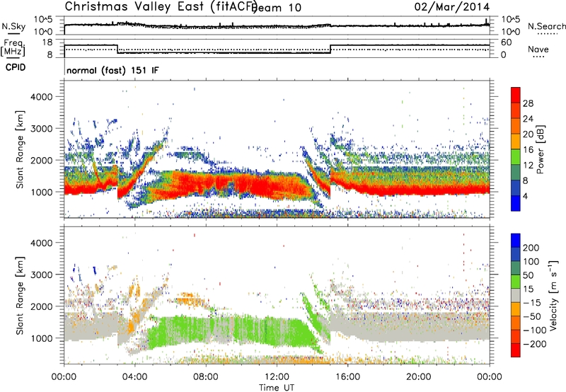Click the "28" label on the power colorbar
Image resolution: width=566 pixels, height=392 pixels.
point(528,103)
